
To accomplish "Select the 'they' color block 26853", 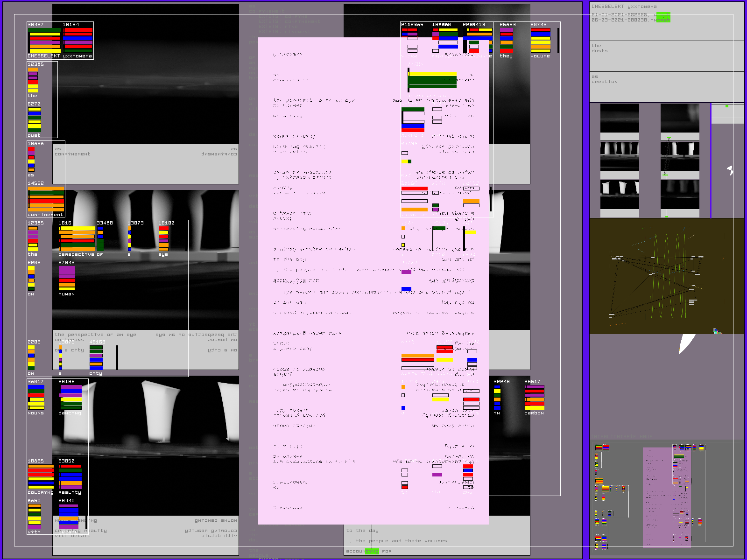I will pyautogui.click(x=507, y=40).
